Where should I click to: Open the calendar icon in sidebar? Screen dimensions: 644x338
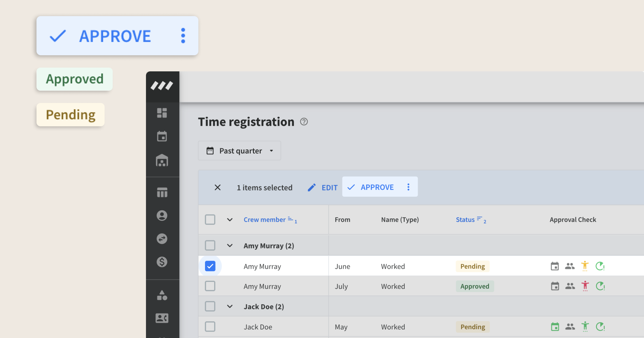pyautogui.click(x=162, y=136)
